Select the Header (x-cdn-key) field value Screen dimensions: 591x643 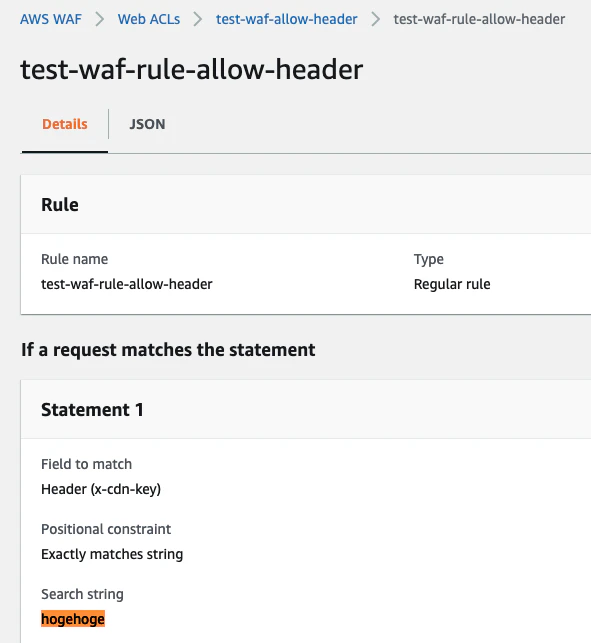tap(101, 489)
